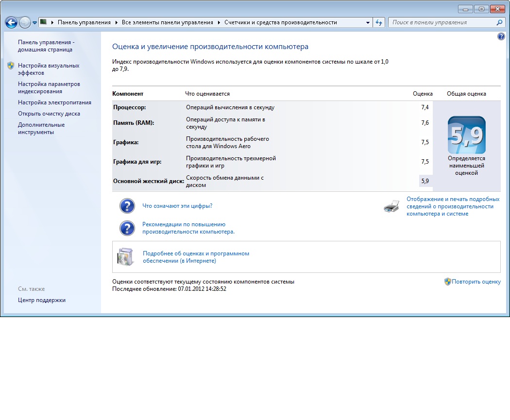Click 'Повторить оценку' to rerun assessment
Image resolution: width=510 pixels, height=420 pixels.
[476, 282]
